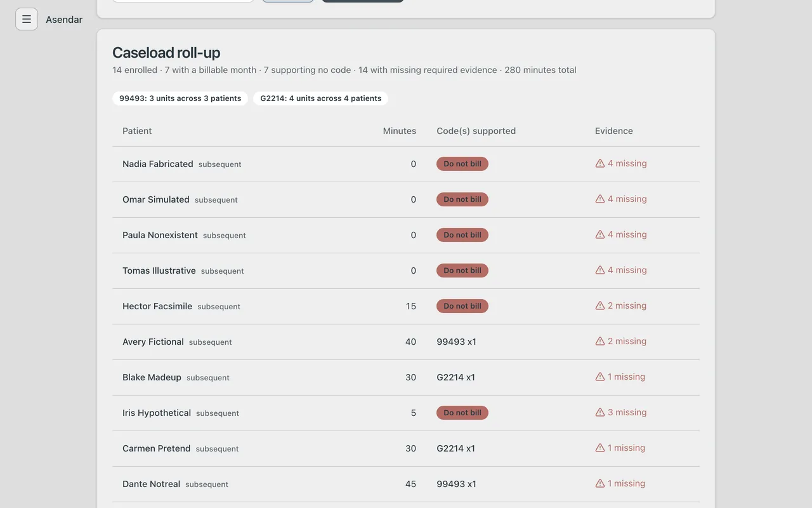Select the 99493 units summary chip
The image size is (812, 508).
180,98
